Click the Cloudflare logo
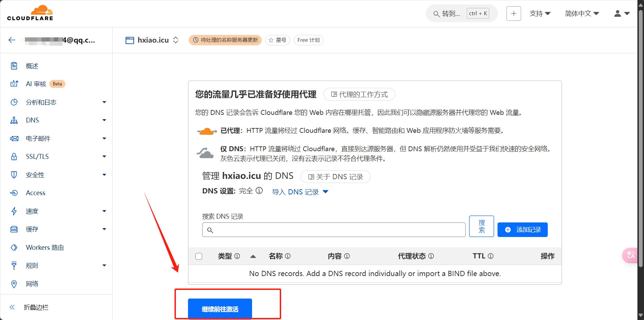Viewport: 644px width, 320px height. point(30,13)
